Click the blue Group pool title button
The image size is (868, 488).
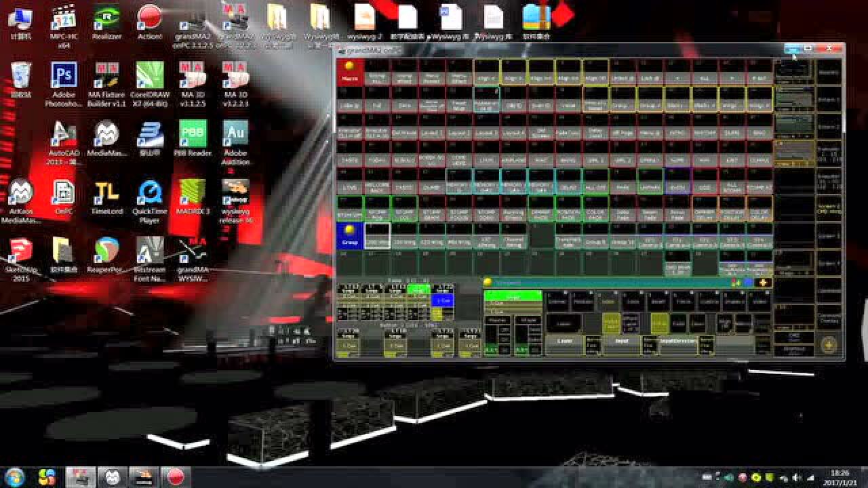[x=350, y=235]
